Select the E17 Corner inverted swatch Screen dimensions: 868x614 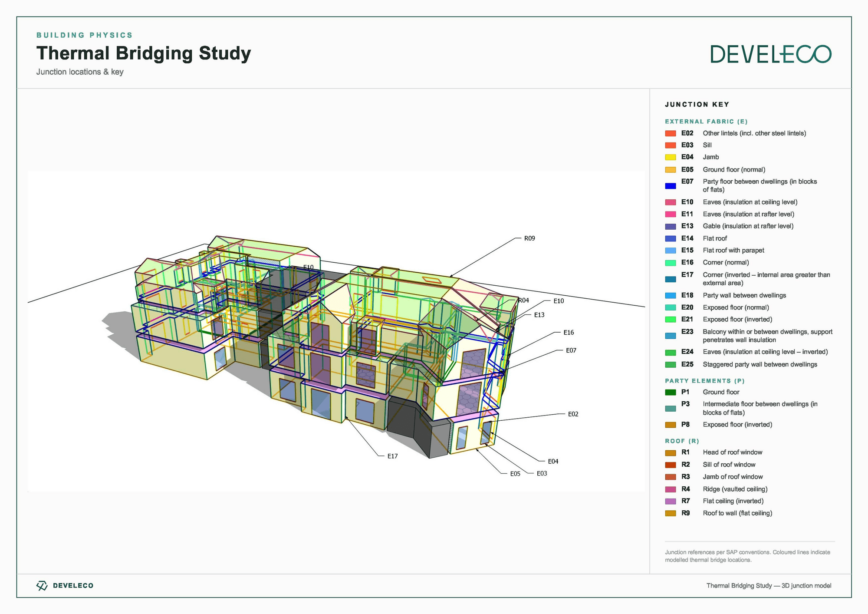pyautogui.click(x=671, y=279)
